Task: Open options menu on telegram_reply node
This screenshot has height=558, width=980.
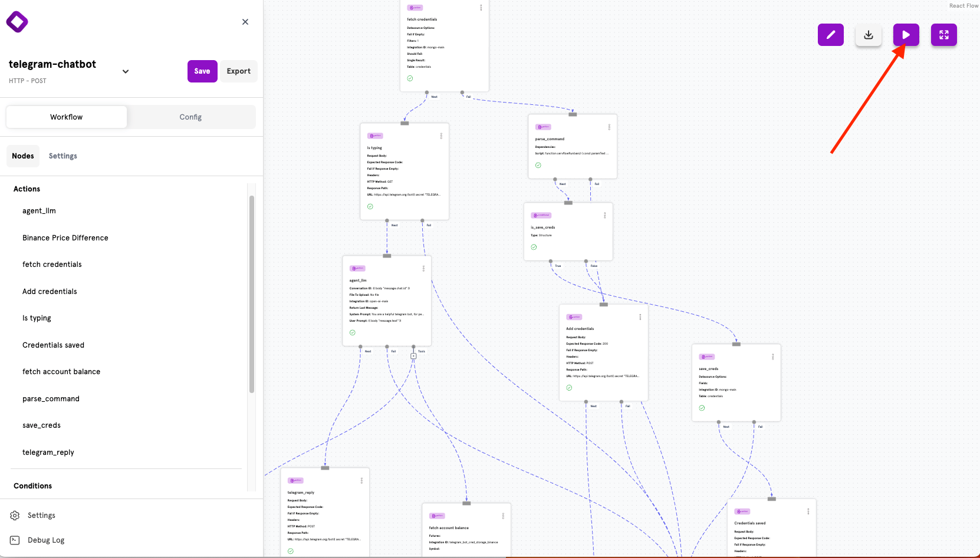Action: tap(361, 481)
